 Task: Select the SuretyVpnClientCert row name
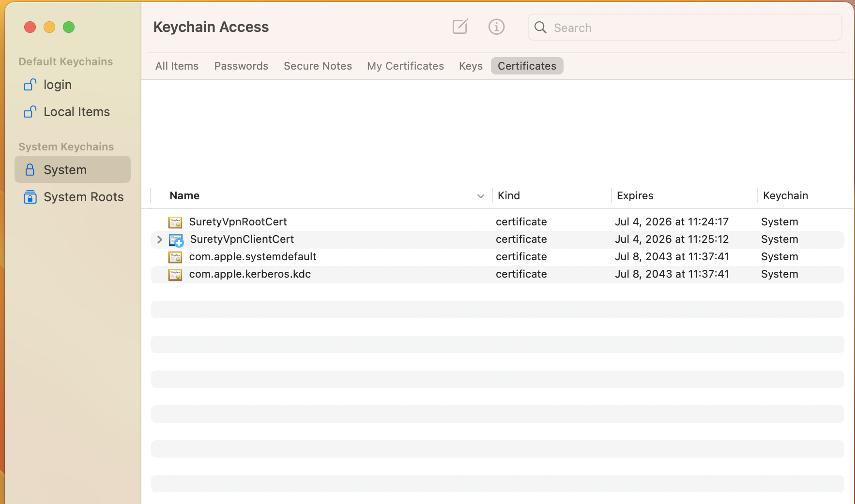[x=242, y=239]
